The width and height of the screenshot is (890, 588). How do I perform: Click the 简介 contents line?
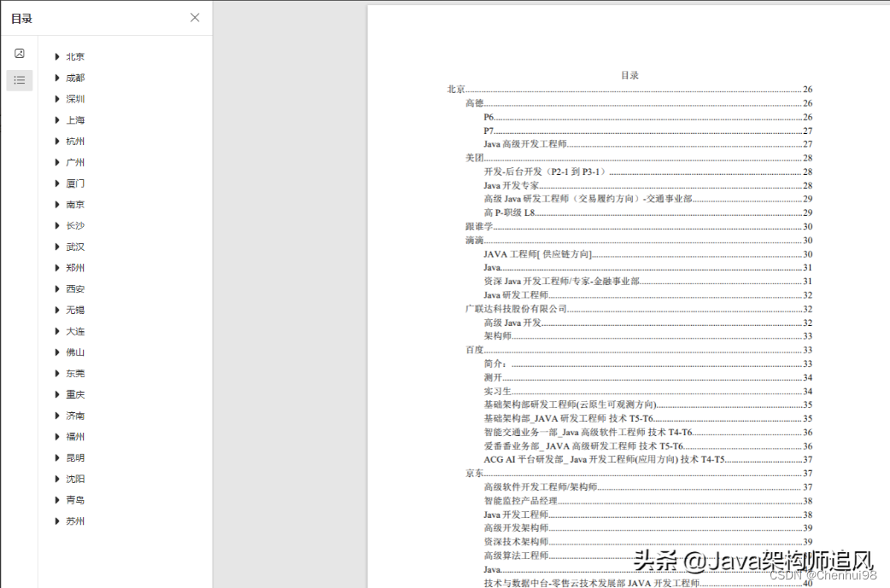tap(647, 364)
